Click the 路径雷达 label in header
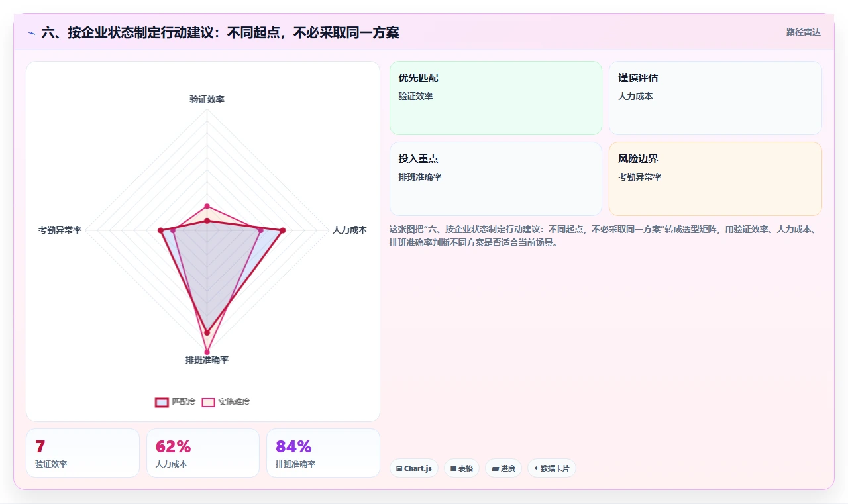 [x=803, y=32]
